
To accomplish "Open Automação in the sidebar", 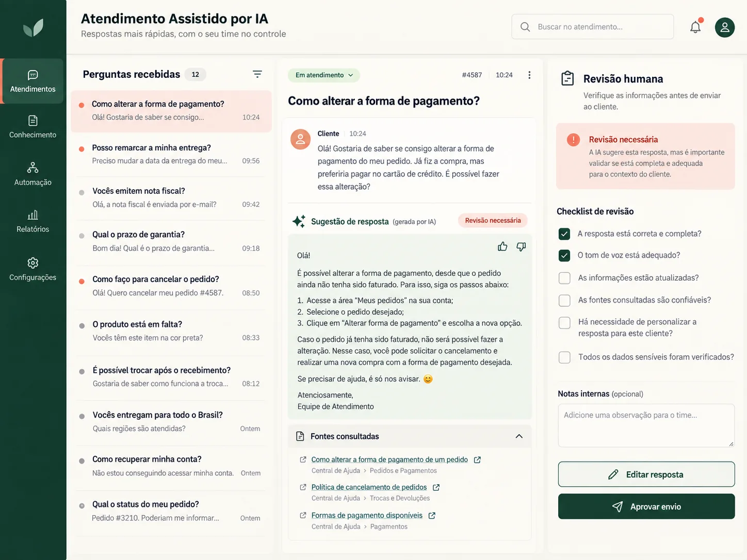I will pyautogui.click(x=33, y=174).
